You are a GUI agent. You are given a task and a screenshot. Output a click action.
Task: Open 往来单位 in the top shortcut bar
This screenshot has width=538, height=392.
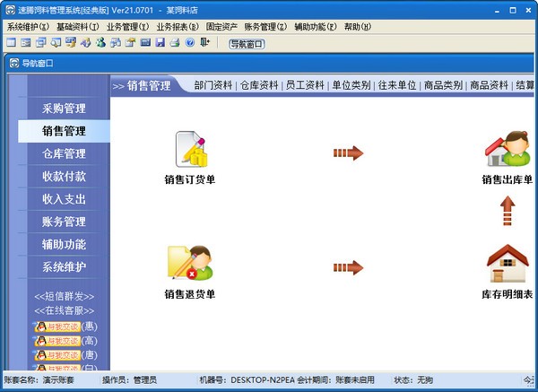tap(397, 85)
